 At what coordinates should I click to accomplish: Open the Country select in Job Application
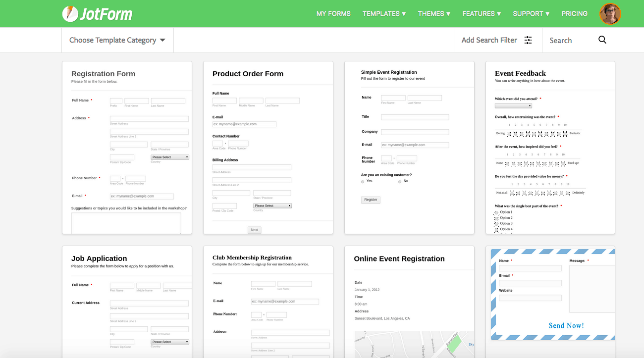(x=169, y=341)
